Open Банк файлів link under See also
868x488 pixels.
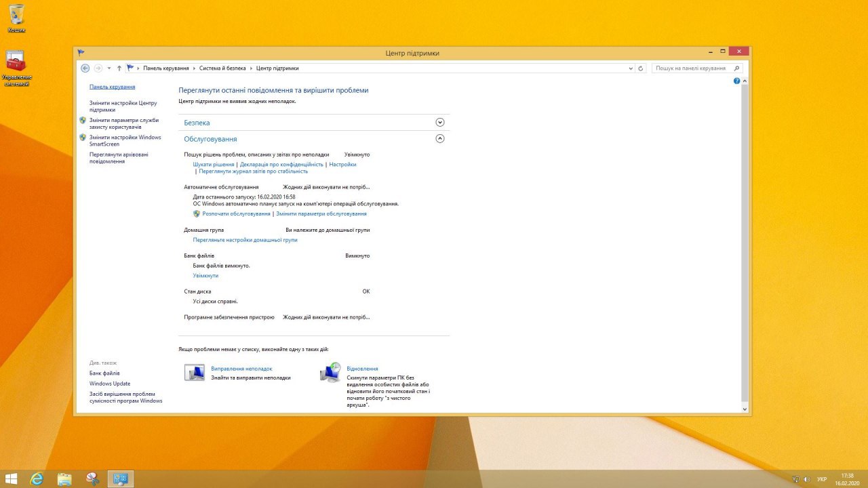[x=104, y=373]
